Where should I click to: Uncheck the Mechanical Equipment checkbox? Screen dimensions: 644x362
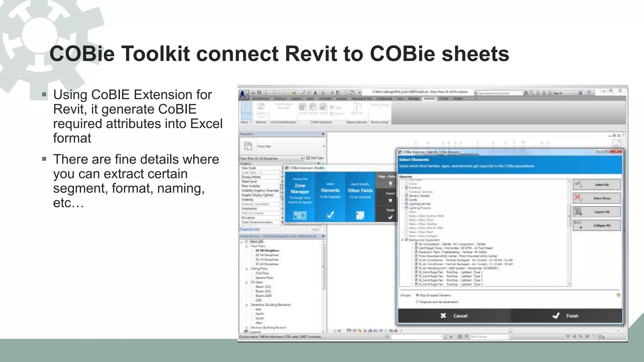tap(406, 240)
